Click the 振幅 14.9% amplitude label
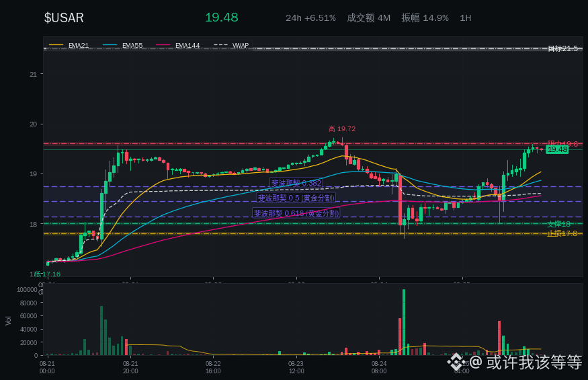The width and height of the screenshot is (588, 380). (x=425, y=18)
